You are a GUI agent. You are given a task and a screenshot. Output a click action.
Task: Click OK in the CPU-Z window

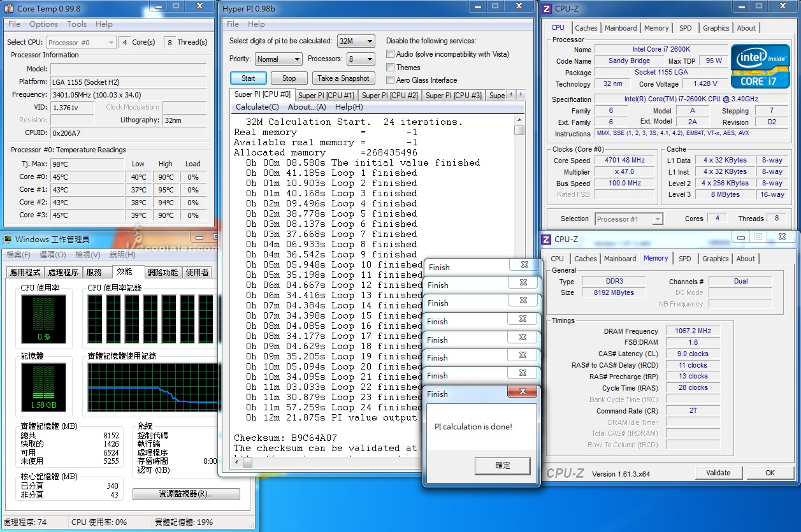point(770,473)
